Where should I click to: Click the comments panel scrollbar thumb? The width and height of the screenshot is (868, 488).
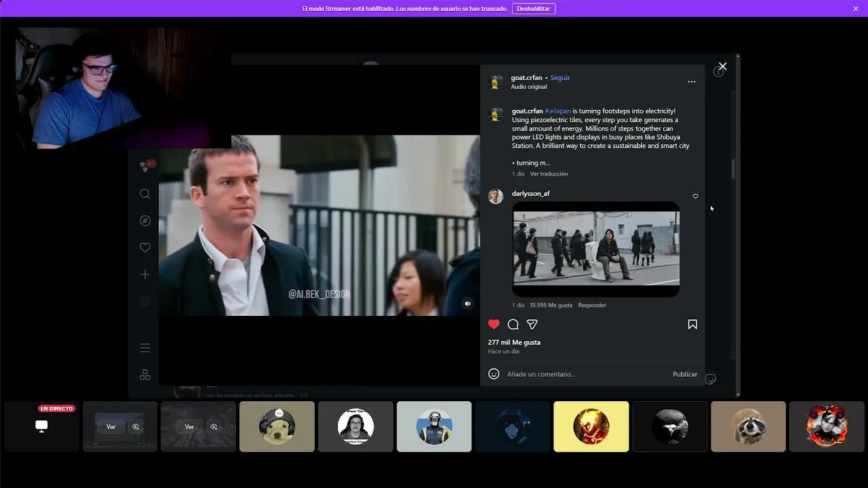(732, 169)
